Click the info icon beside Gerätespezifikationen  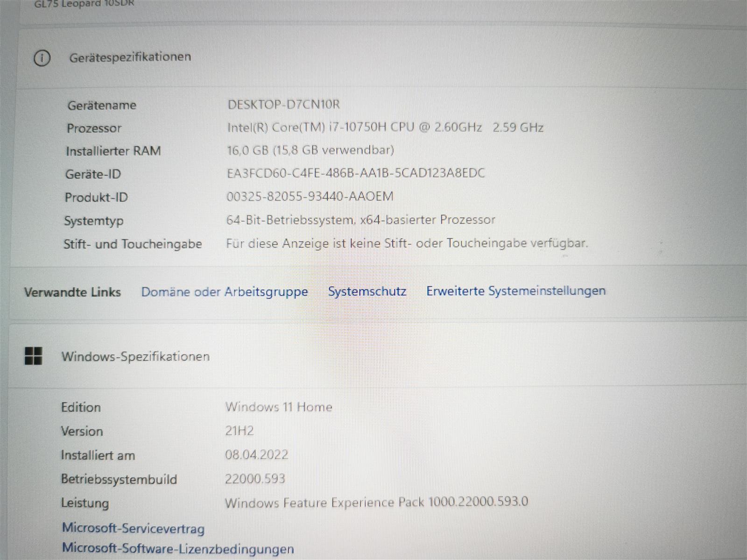[42, 58]
